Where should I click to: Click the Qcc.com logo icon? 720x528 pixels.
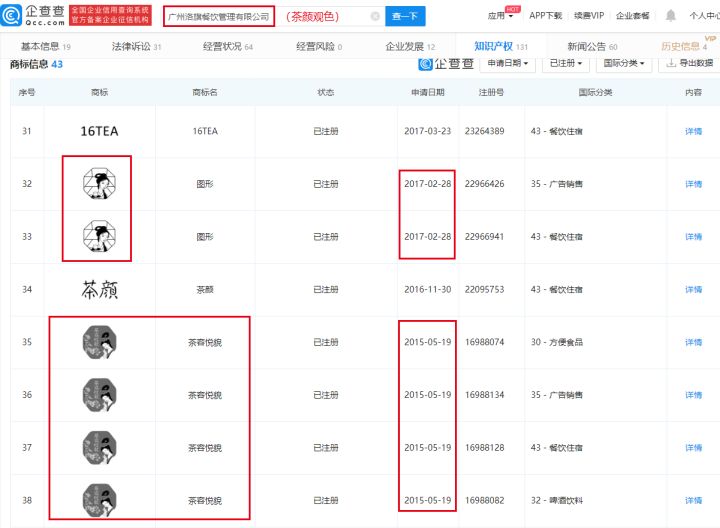pyautogui.click(x=11, y=15)
